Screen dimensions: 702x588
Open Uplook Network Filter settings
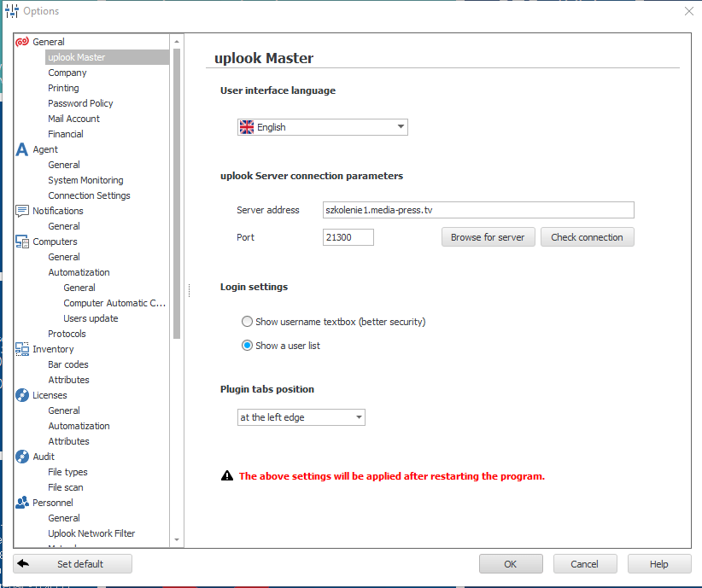tap(91, 533)
